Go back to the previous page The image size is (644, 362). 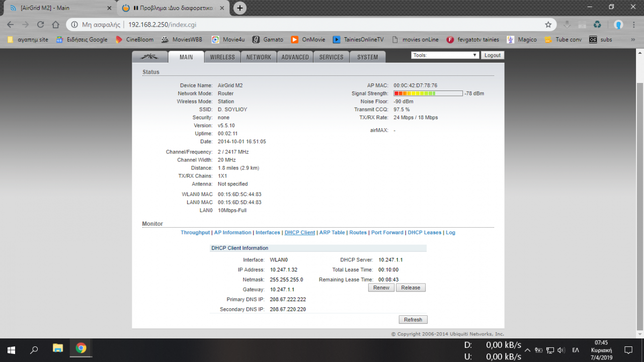tap(11, 25)
